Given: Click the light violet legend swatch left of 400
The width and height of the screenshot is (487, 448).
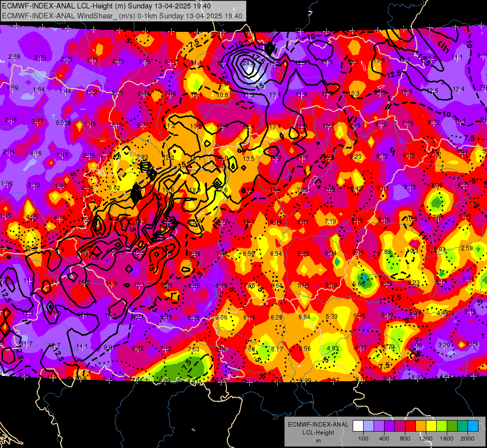Looking at the screenshot, I should (x=379, y=426).
